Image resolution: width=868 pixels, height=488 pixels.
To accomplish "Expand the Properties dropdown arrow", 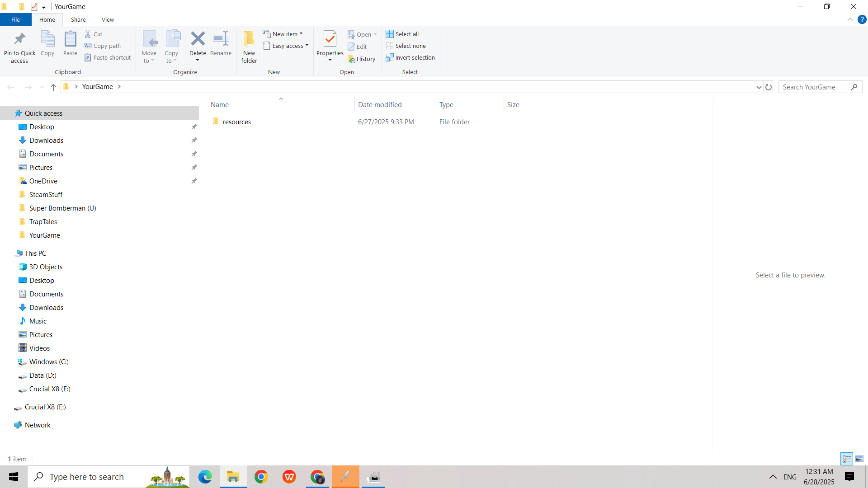I will pyautogui.click(x=330, y=60).
